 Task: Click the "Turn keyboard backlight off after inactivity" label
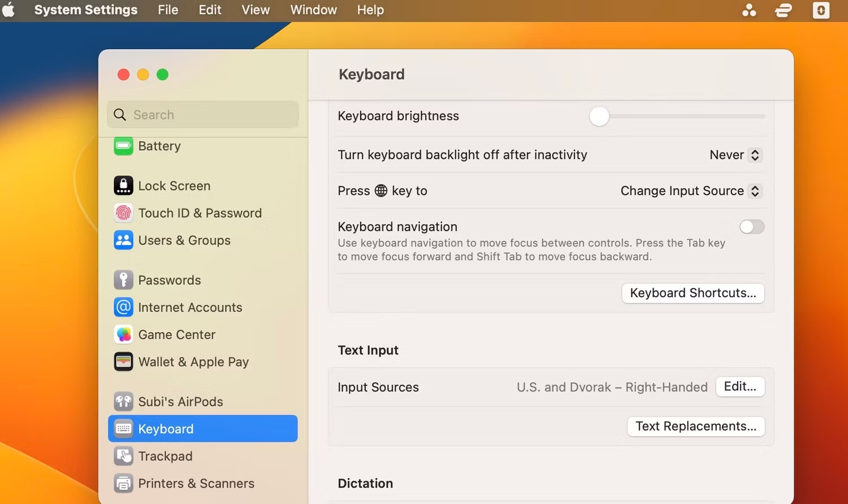click(x=462, y=155)
